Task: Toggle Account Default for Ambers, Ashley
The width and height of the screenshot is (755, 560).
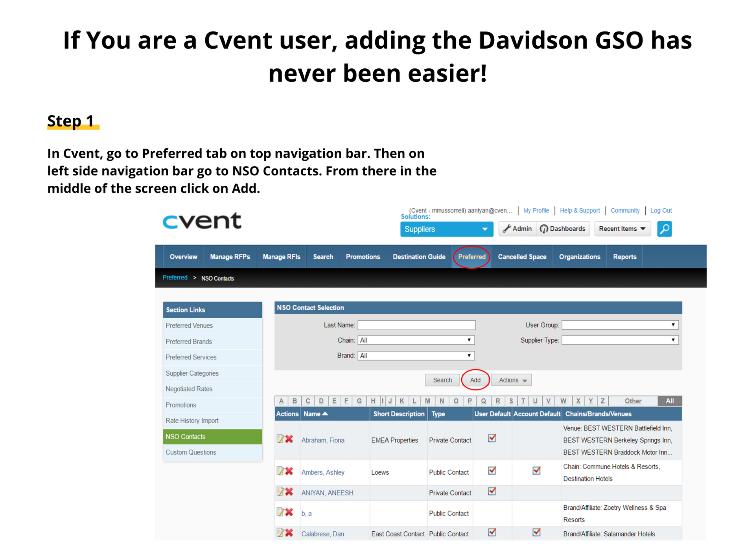Action: pos(536,470)
